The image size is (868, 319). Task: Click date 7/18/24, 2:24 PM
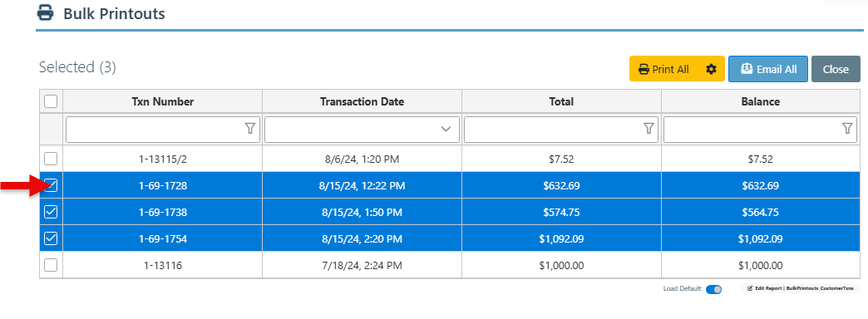pyautogui.click(x=362, y=265)
